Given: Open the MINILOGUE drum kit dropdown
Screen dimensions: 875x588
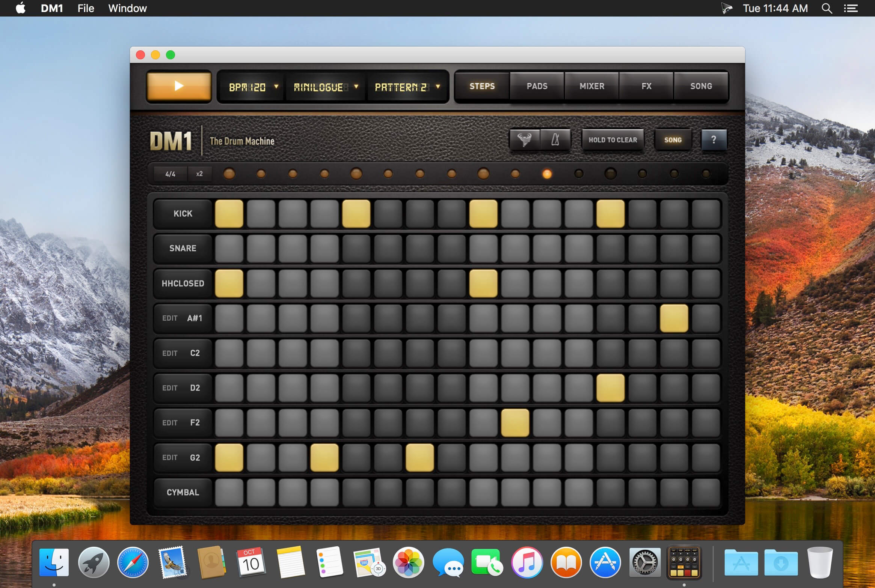Looking at the screenshot, I should 325,87.
